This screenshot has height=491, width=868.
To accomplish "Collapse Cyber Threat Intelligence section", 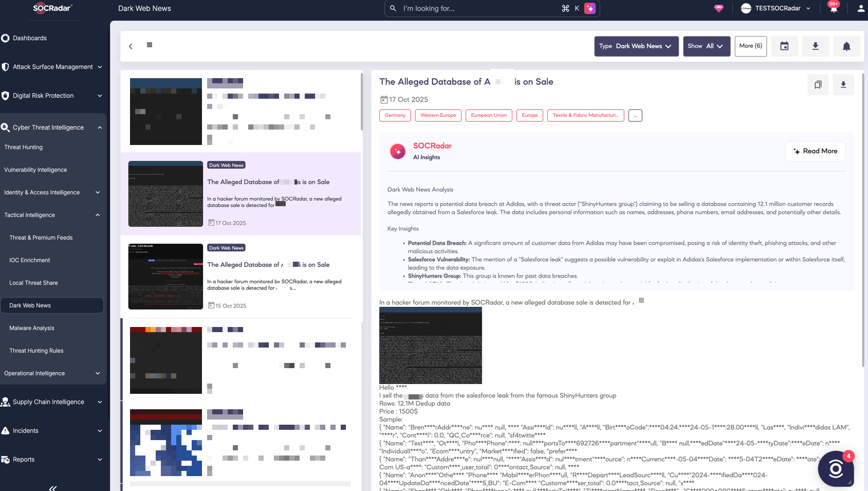I will [100, 128].
